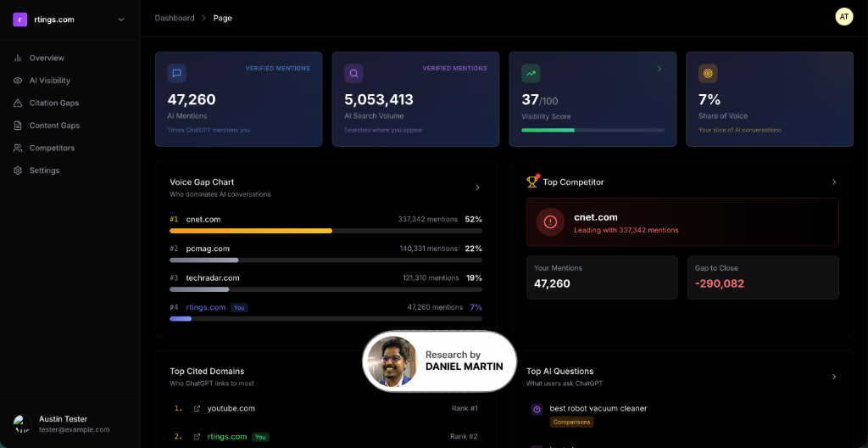This screenshot has height=448, width=868.
Task: Open Citation Gaps from the sidebar
Action: pyautogui.click(x=53, y=103)
